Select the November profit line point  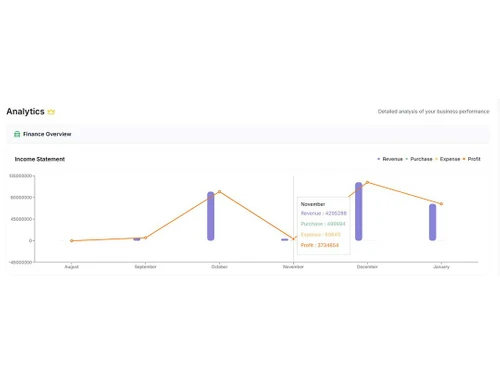pyautogui.click(x=293, y=239)
